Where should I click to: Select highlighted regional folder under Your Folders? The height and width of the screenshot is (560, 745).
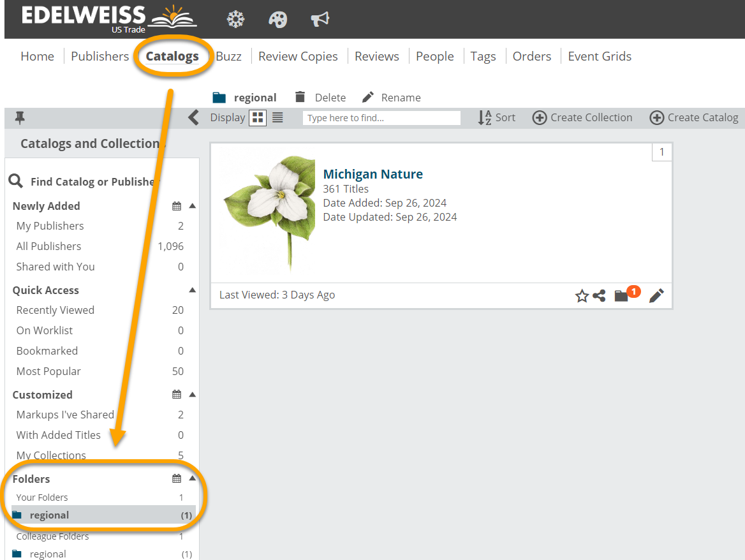tap(103, 515)
